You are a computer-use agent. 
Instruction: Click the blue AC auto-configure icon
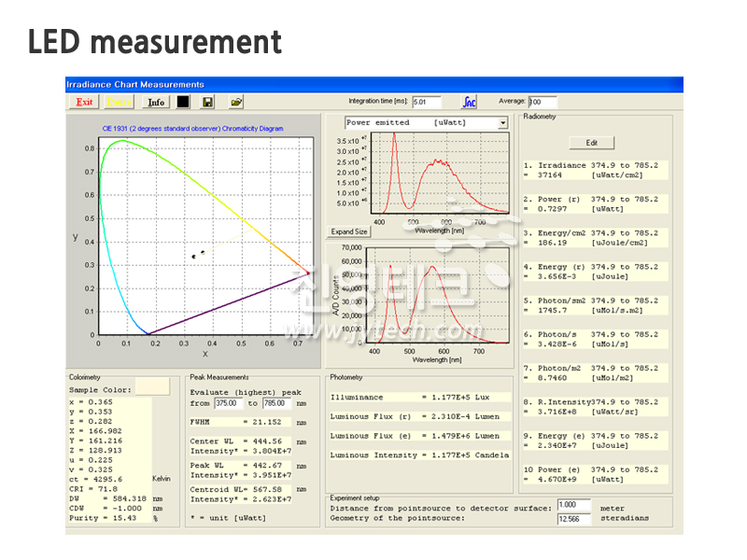(469, 102)
